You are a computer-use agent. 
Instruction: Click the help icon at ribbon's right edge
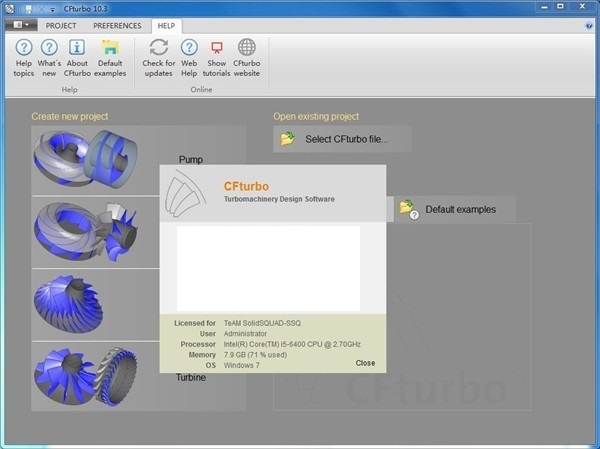point(589,25)
